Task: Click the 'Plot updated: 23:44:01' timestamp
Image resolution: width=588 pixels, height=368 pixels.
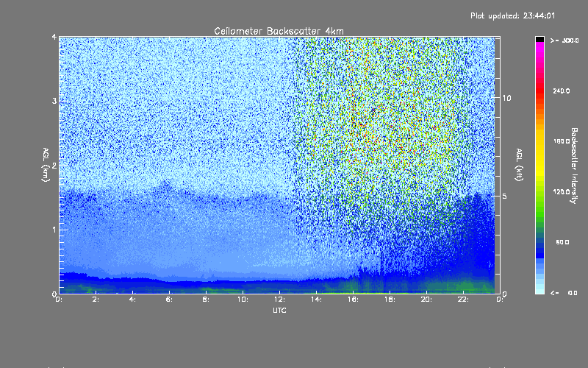Action: coord(512,15)
